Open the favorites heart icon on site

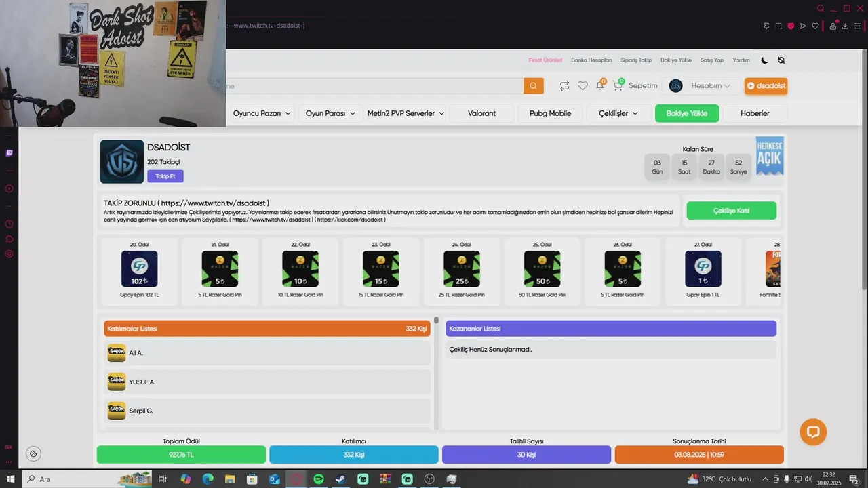point(583,86)
